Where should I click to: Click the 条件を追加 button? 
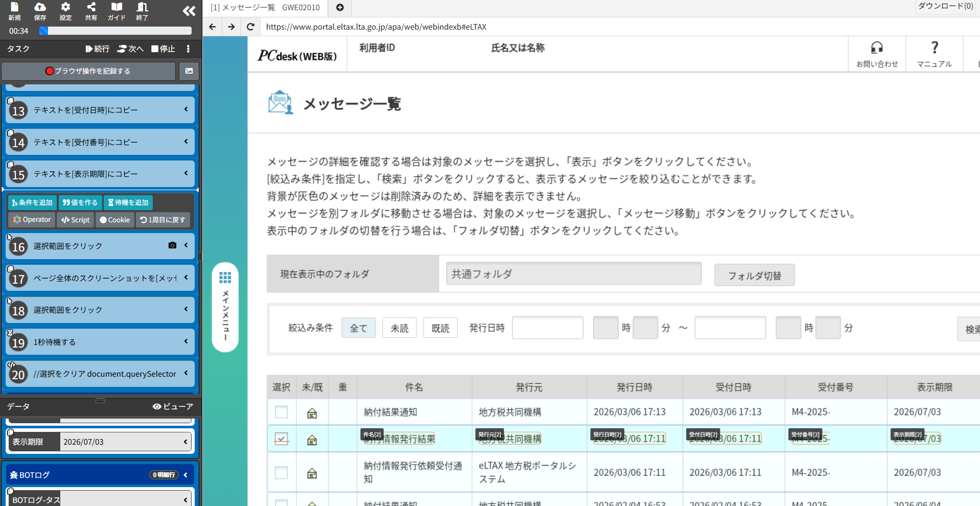32,202
